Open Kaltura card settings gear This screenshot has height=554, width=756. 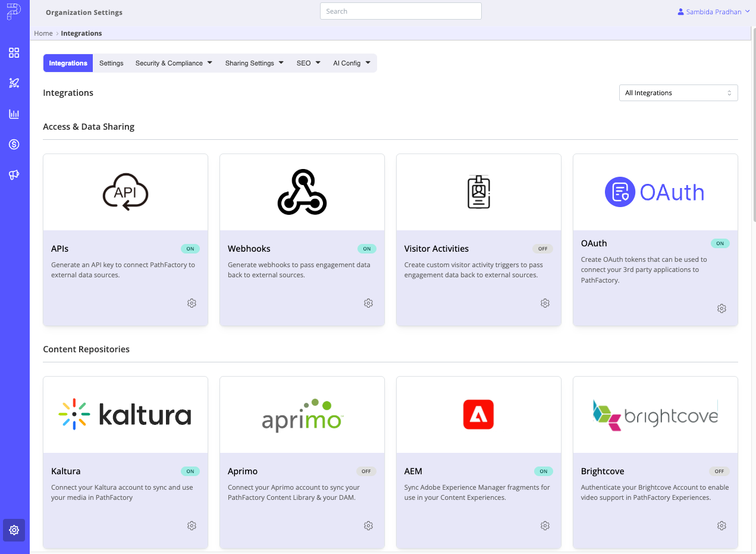coord(192,526)
